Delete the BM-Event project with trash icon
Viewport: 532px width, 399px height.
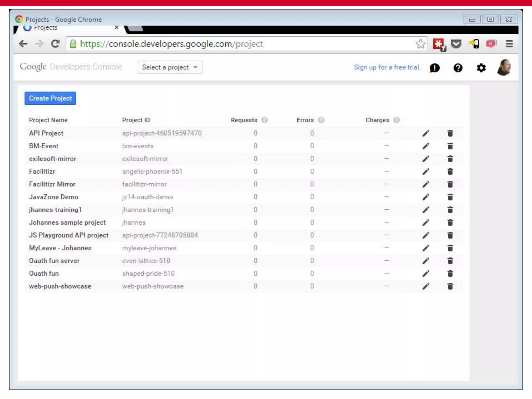click(450, 146)
